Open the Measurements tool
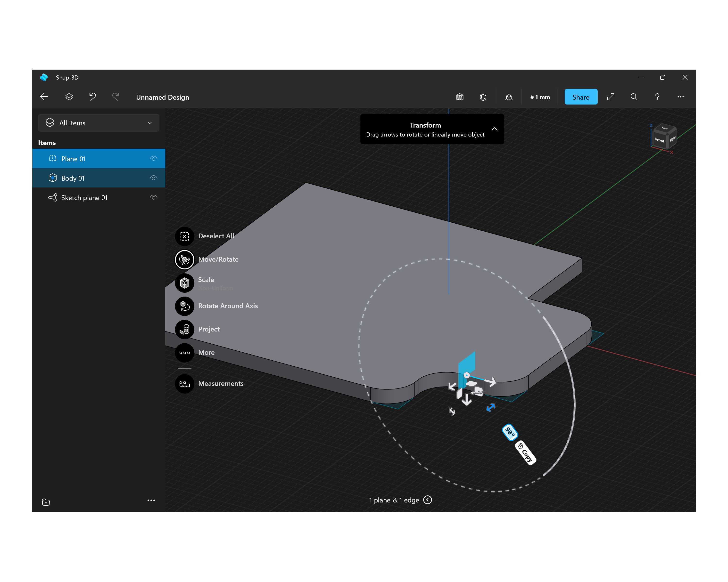Screen dimensions: 728x582 [x=184, y=384]
